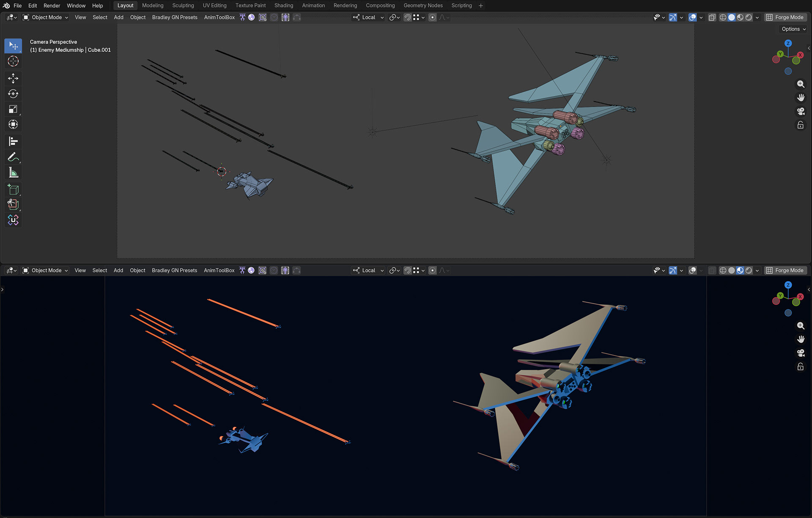Switch upper viewport to material preview shading
This screenshot has height=518, width=812.
click(x=740, y=17)
